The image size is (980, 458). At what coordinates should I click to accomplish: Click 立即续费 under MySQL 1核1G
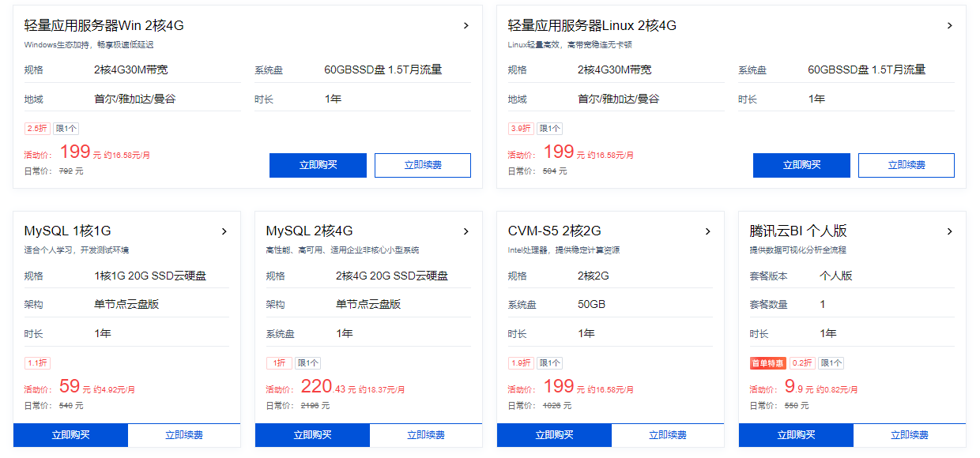pos(184,435)
